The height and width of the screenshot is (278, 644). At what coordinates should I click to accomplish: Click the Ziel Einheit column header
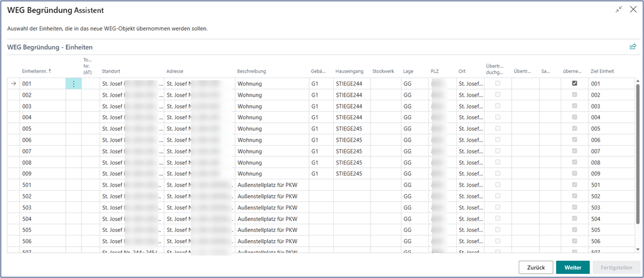click(x=602, y=71)
